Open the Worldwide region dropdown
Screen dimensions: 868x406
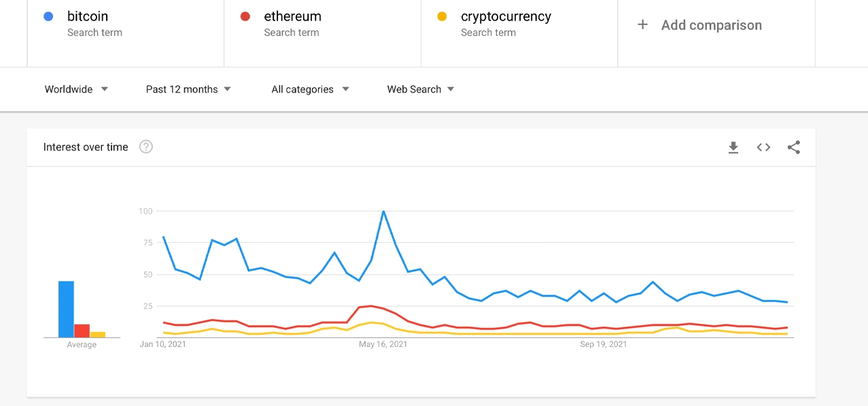(75, 89)
